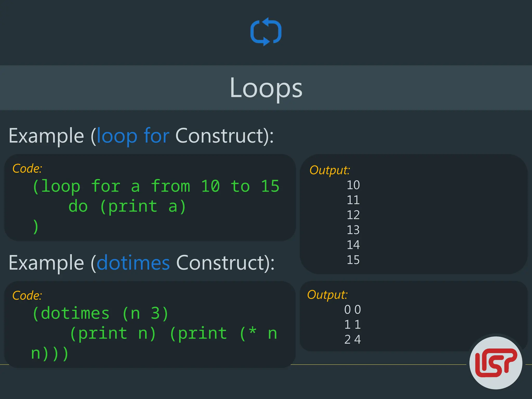
Task: Click the "(loop for a from 10 to 15" line
Action: click(x=156, y=186)
